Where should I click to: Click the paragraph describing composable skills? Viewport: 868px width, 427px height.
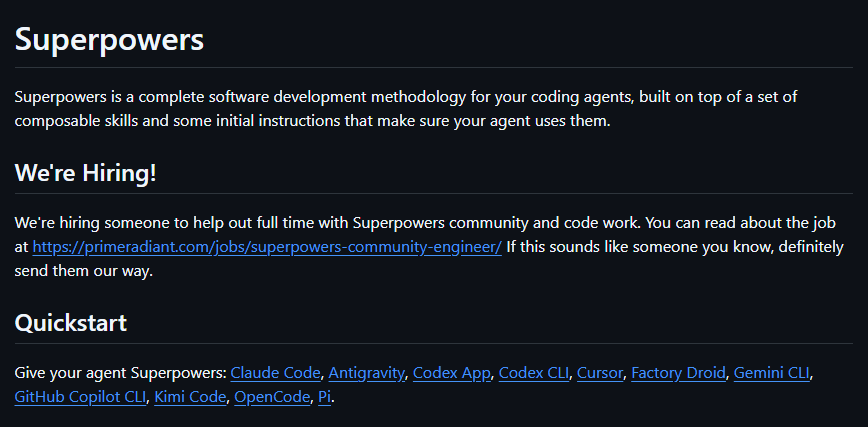(406, 109)
